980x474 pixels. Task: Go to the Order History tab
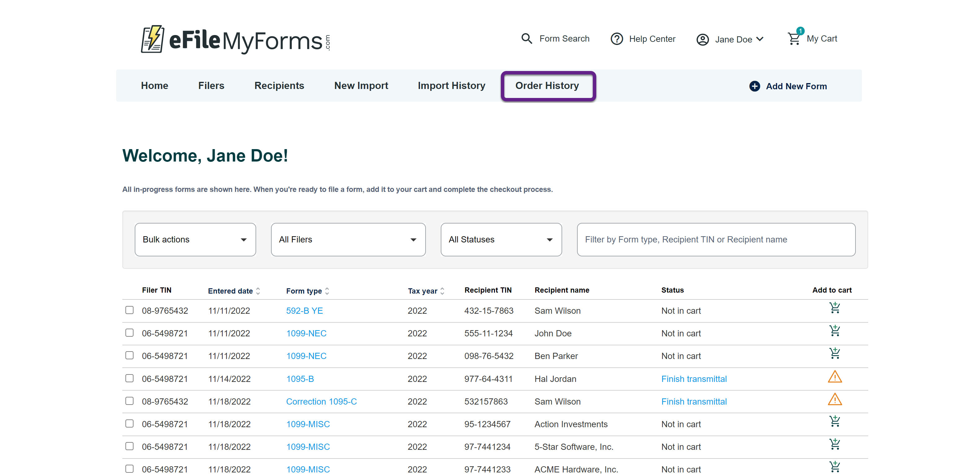[x=547, y=86]
